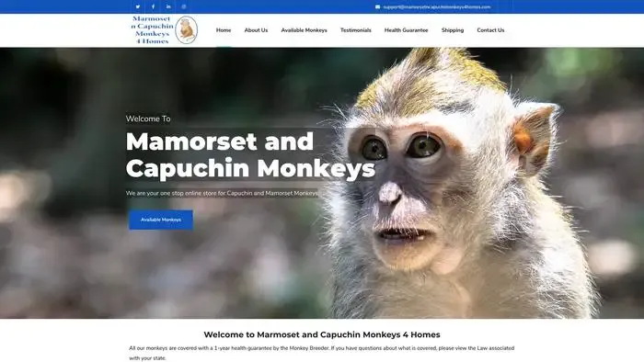Click the 'Welcome to Marmoset and Capuchin Monkeys 4 Homes' heading
This screenshot has height=362, width=644.
click(x=322, y=334)
